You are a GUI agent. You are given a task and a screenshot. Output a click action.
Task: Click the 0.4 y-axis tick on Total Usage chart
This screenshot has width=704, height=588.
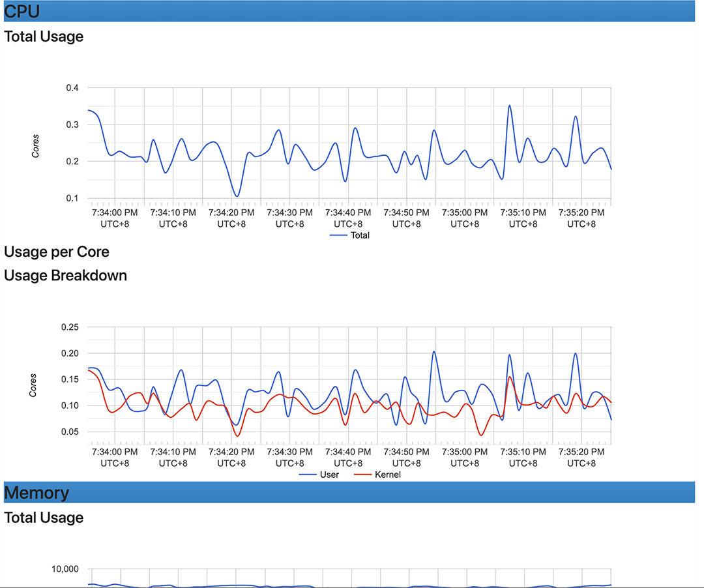pos(72,88)
